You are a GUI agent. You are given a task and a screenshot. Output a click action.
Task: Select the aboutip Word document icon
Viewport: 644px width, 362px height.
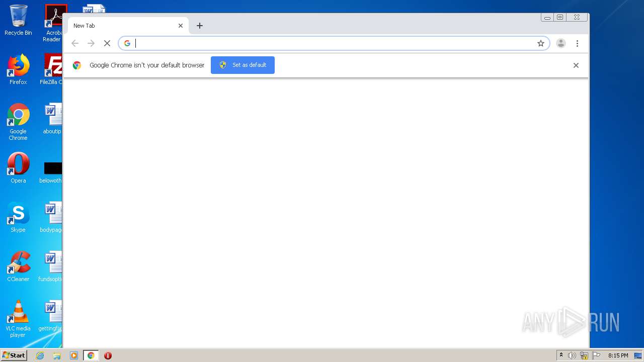[x=52, y=119]
